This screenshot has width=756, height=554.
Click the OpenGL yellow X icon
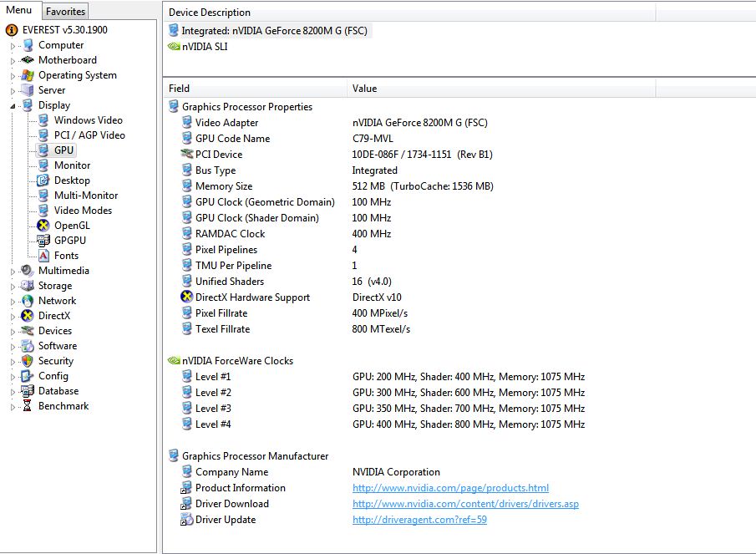[x=43, y=225]
